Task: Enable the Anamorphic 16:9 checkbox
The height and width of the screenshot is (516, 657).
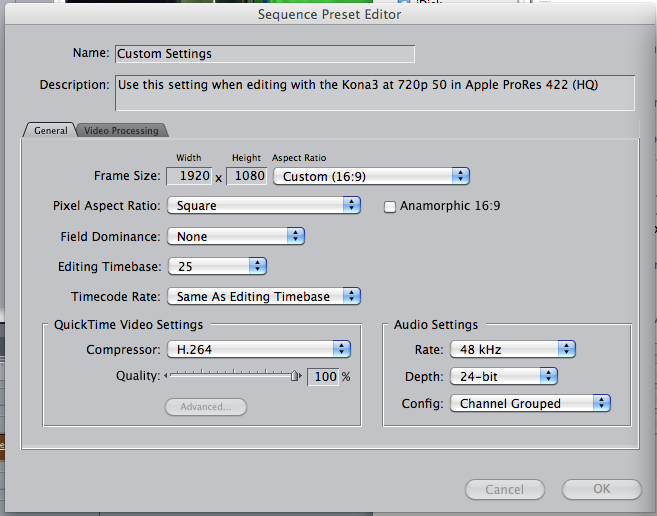Action: (x=390, y=207)
